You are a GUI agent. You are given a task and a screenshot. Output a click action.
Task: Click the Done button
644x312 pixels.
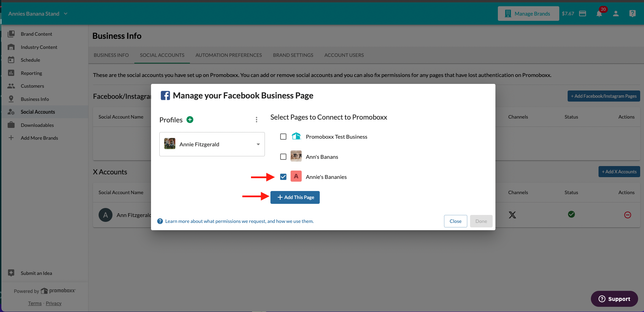coord(481,221)
